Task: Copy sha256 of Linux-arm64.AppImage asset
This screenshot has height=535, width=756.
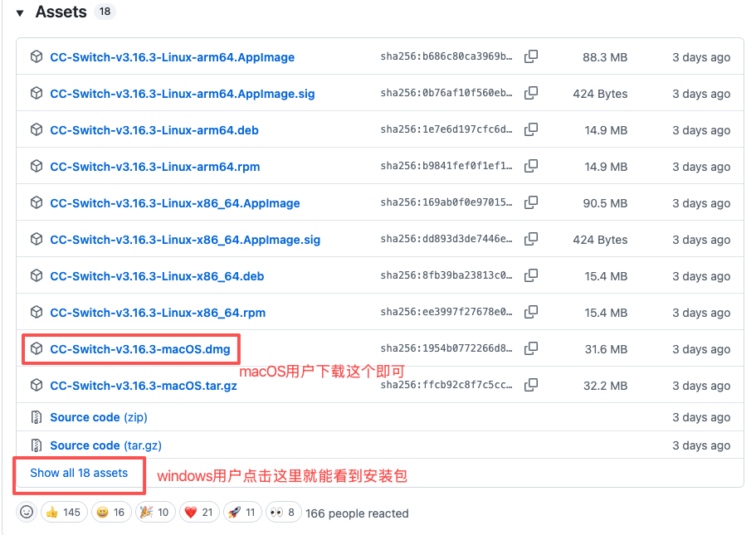Action: pos(531,56)
